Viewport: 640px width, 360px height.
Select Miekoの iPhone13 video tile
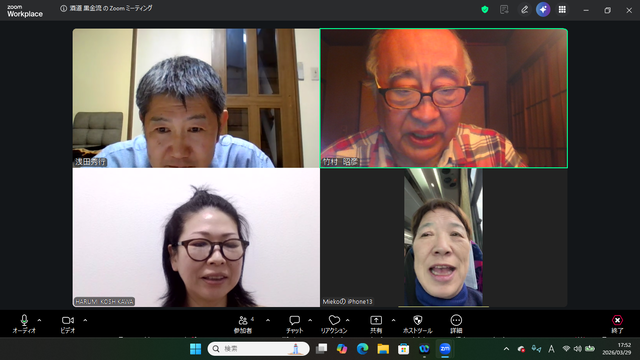[x=444, y=238]
